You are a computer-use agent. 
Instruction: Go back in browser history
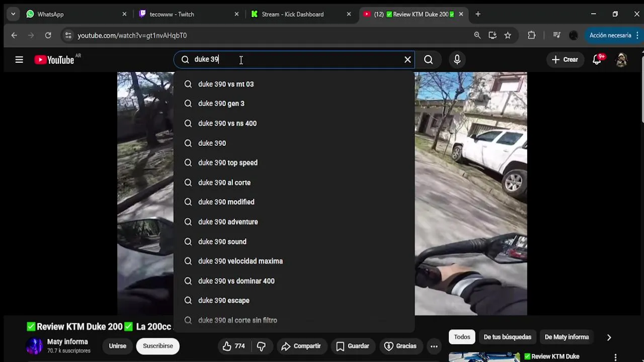(14, 35)
